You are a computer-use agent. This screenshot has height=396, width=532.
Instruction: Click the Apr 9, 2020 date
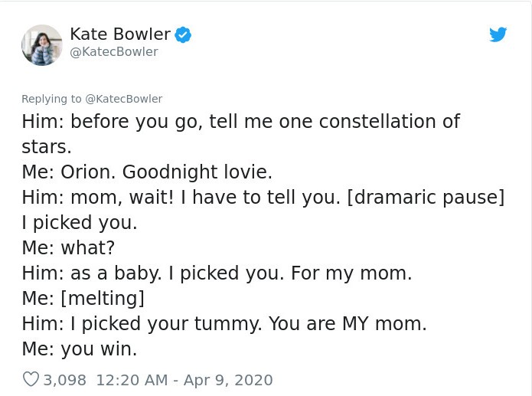[x=229, y=379]
